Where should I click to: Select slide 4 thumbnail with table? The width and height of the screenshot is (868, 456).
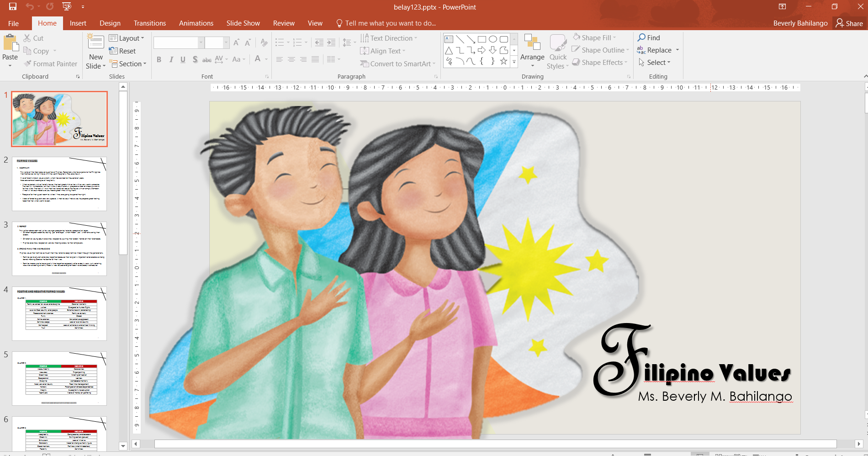point(59,314)
